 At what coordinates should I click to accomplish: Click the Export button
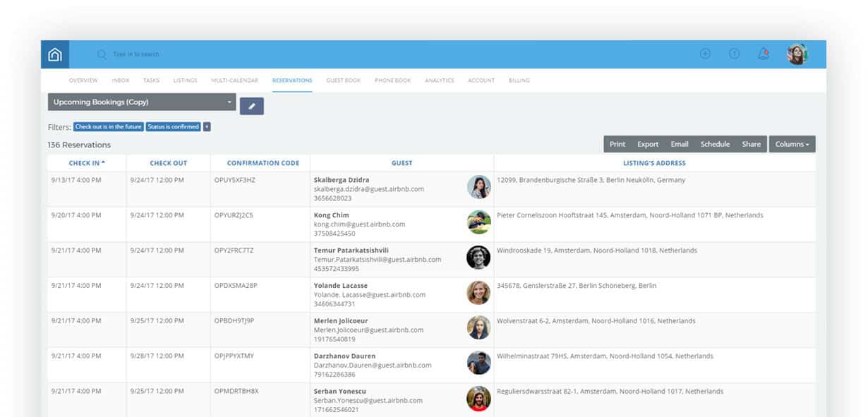[x=647, y=144]
